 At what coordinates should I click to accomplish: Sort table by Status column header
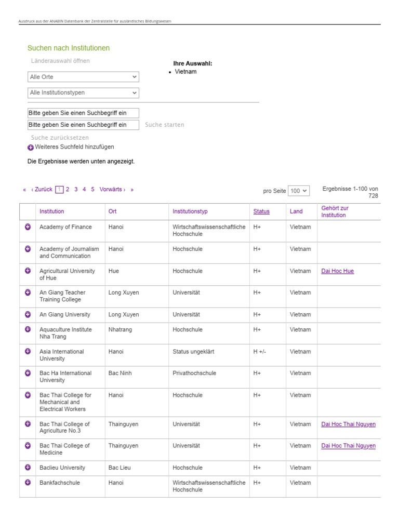[261, 211]
